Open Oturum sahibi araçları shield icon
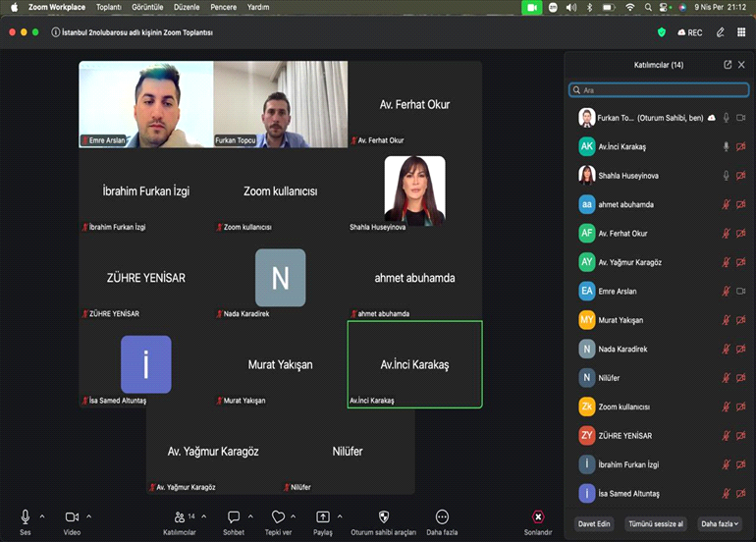The height and width of the screenshot is (542, 756). (384, 516)
